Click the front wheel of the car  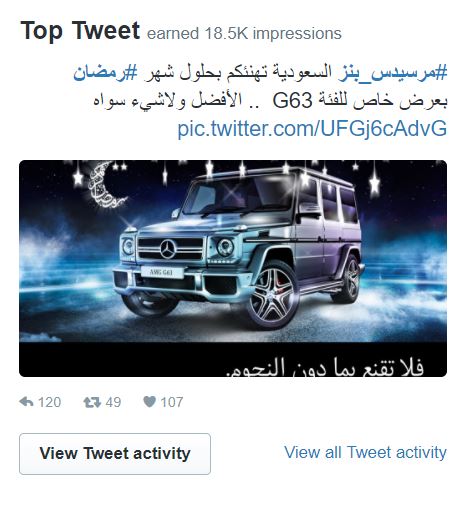click(x=273, y=295)
